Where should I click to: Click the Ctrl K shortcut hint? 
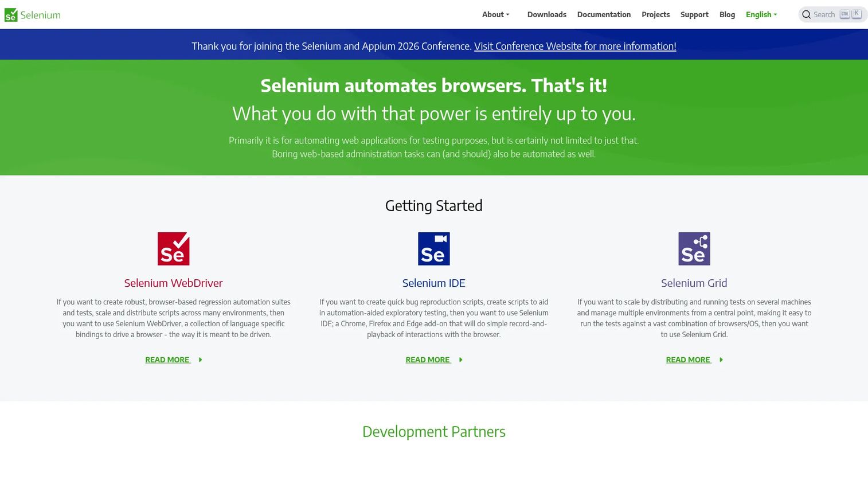[x=851, y=14]
